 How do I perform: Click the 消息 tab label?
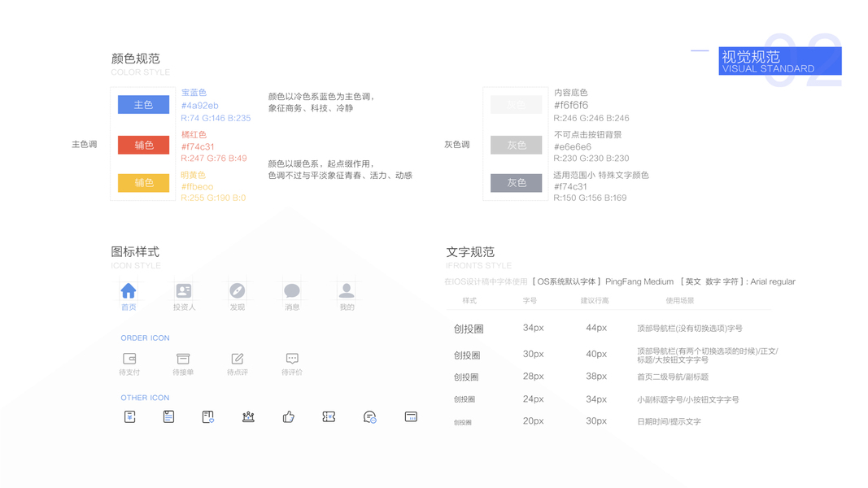click(292, 307)
